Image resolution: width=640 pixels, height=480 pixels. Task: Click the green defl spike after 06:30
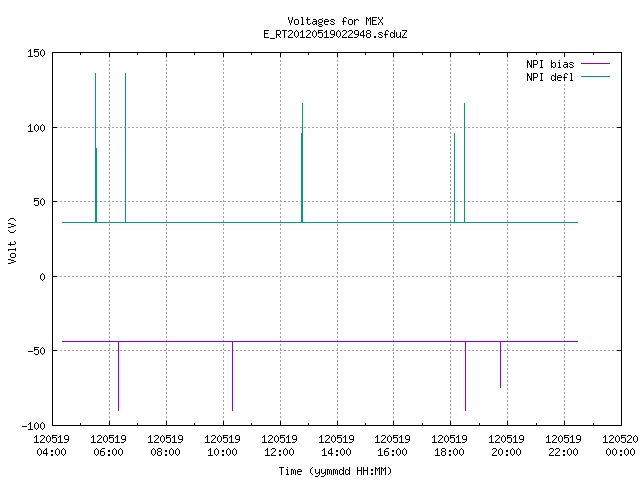point(125,148)
